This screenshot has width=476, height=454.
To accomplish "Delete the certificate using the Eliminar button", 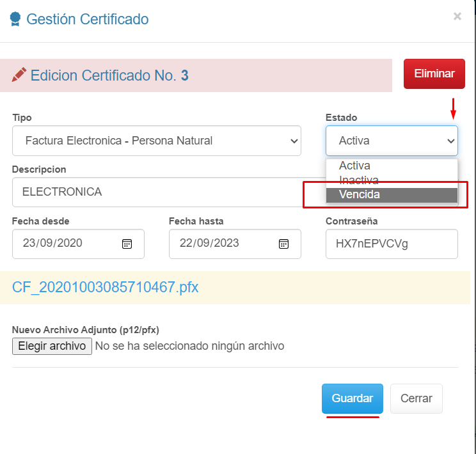I will point(434,74).
